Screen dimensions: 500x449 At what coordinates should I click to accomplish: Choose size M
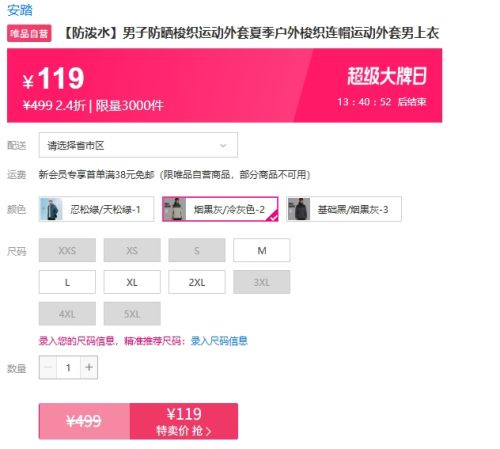(x=262, y=250)
